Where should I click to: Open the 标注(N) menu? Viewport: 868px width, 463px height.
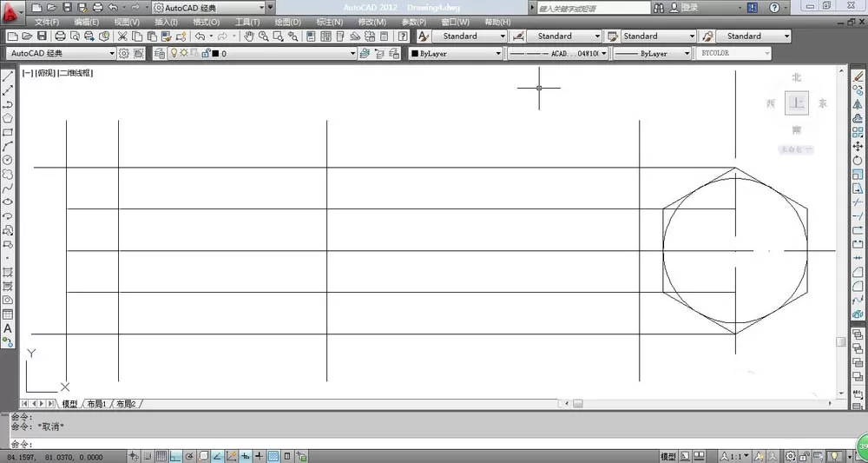click(329, 23)
